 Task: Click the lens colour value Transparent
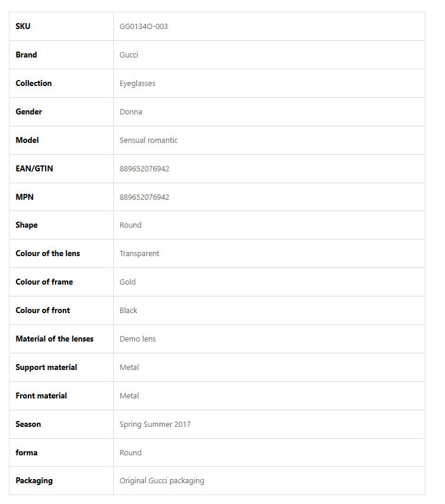click(x=139, y=254)
